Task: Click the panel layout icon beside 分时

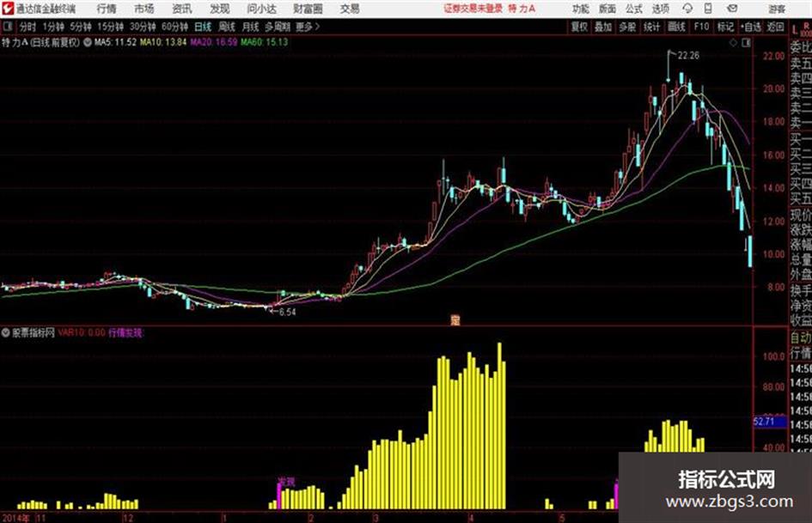Action: coord(7,27)
